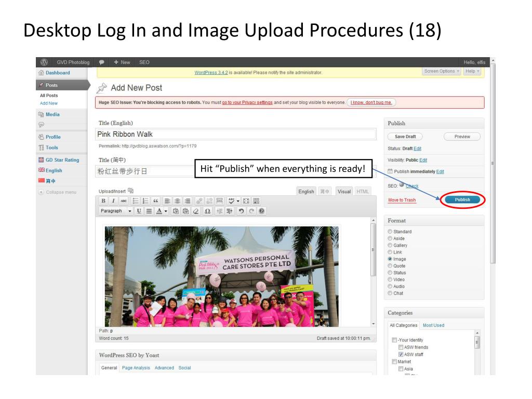Justify text with align full icon
This screenshot has width=532, height=399.
tap(149, 211)
